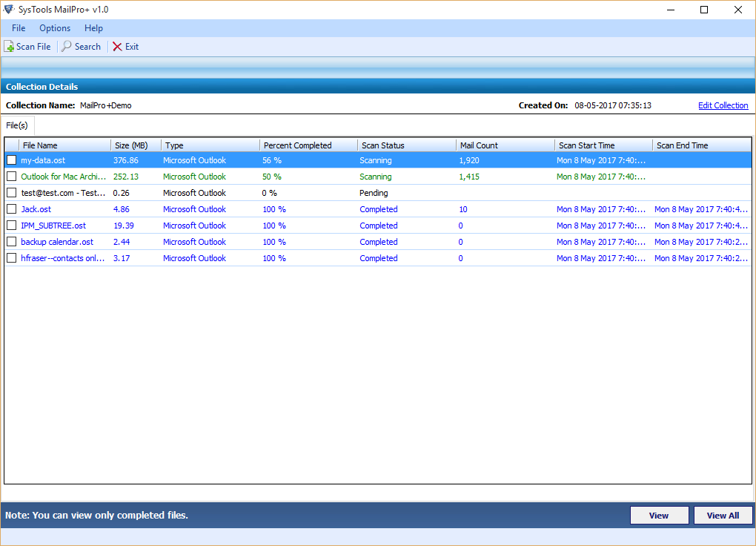756x546 pixels.
Task: Open the Help menu
Action: (93, 28)
